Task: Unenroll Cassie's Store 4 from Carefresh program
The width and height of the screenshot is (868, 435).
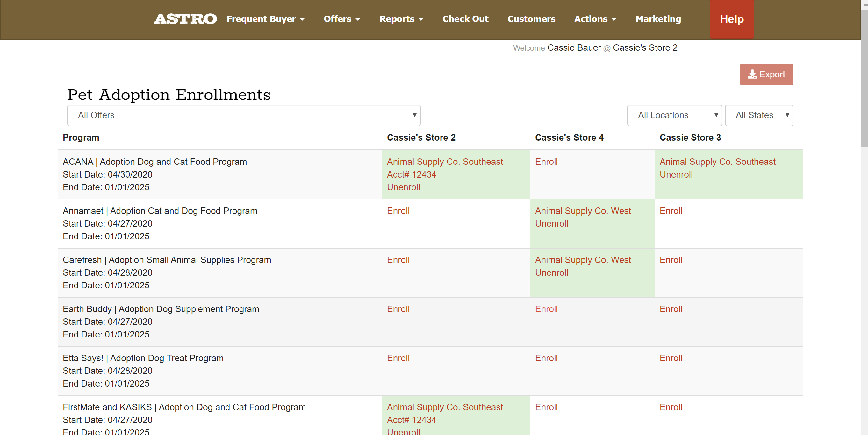Action: click(551, 272)
